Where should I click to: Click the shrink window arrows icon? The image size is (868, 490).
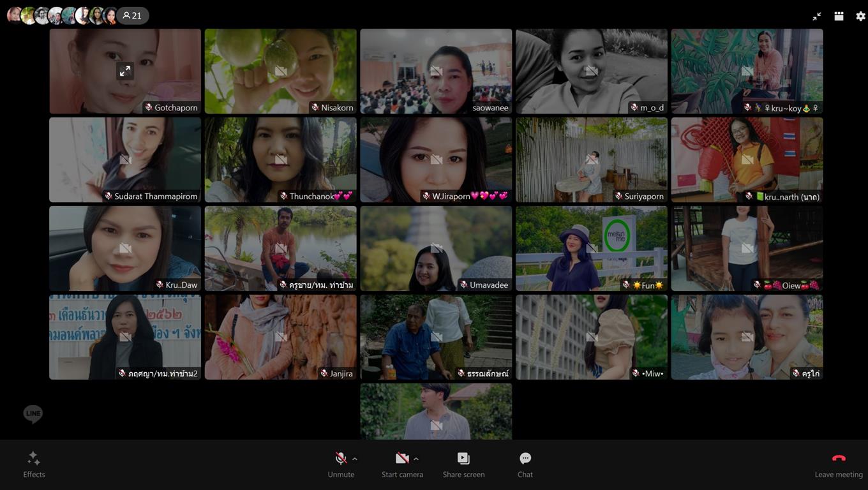pyautogui.click(x=817, y=17)
